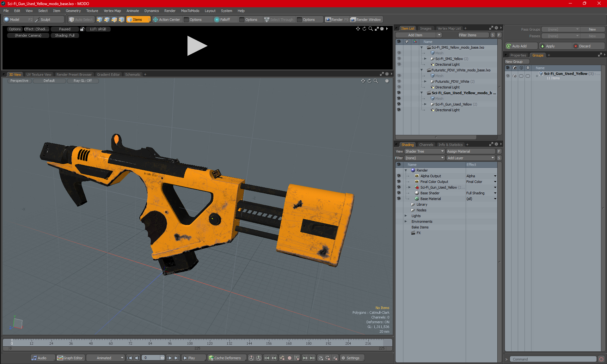This screenshot has height=364, width=607.
Task: Expand Futuristic_PDW_White folder
Action: tap(425, 82)
